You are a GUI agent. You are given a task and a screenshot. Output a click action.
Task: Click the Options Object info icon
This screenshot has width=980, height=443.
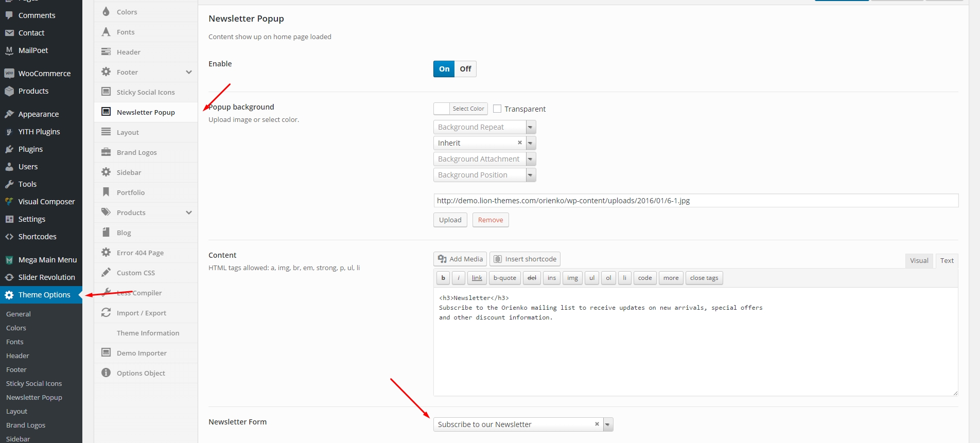point(106,373)
